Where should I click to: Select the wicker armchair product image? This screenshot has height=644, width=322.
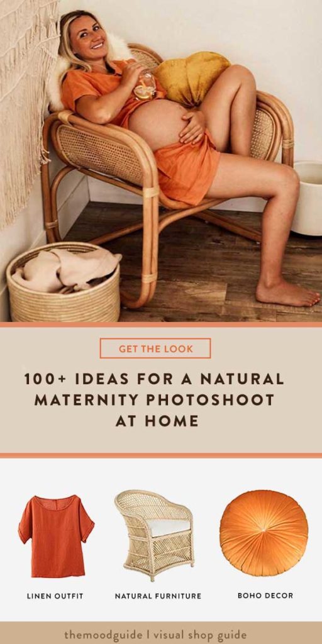155,536
